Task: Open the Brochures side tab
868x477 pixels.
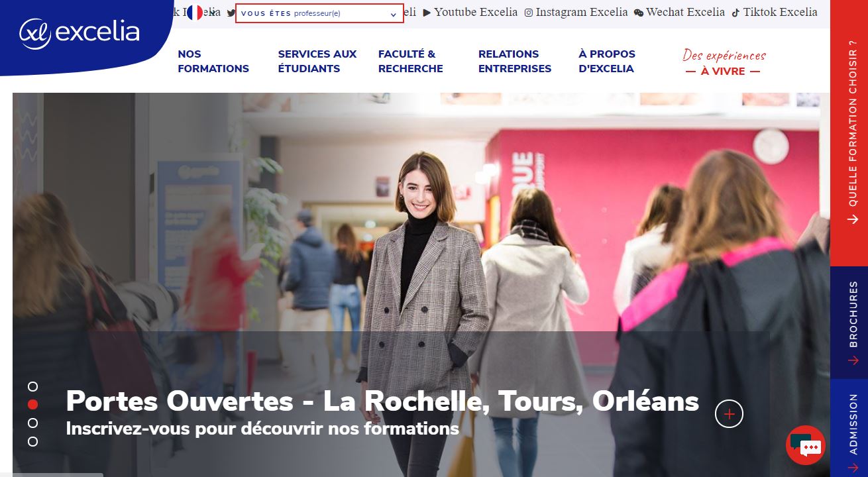Action: (849, 323)
